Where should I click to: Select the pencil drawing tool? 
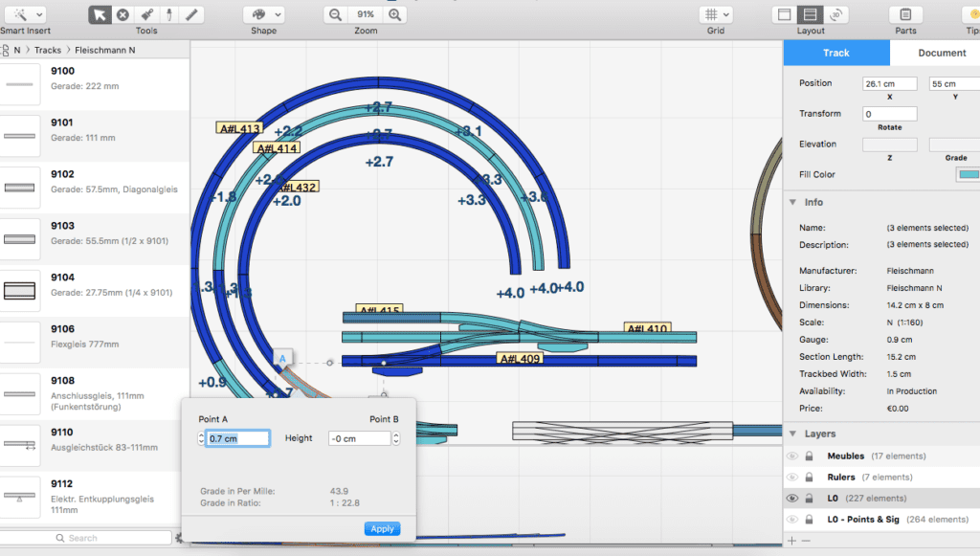pos(191,13)
